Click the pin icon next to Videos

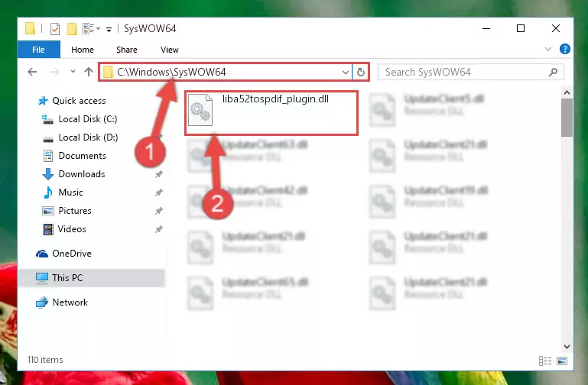point(159,229)
